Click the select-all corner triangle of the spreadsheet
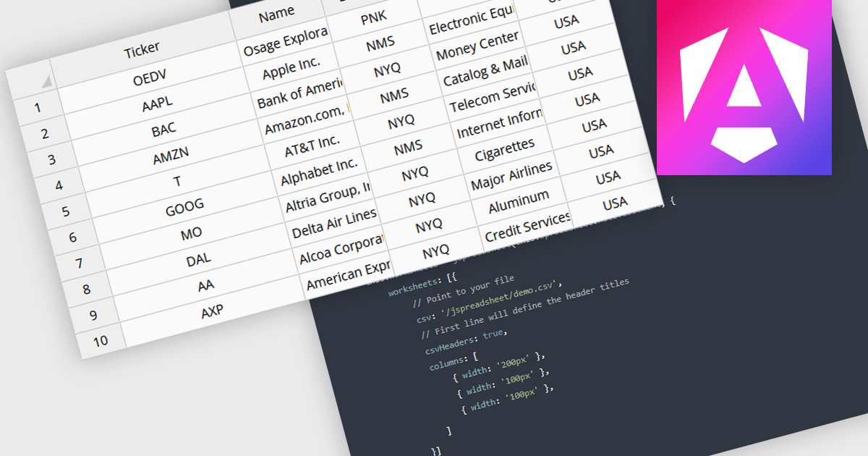Screen dimensions: 868x456 (46, 81)
